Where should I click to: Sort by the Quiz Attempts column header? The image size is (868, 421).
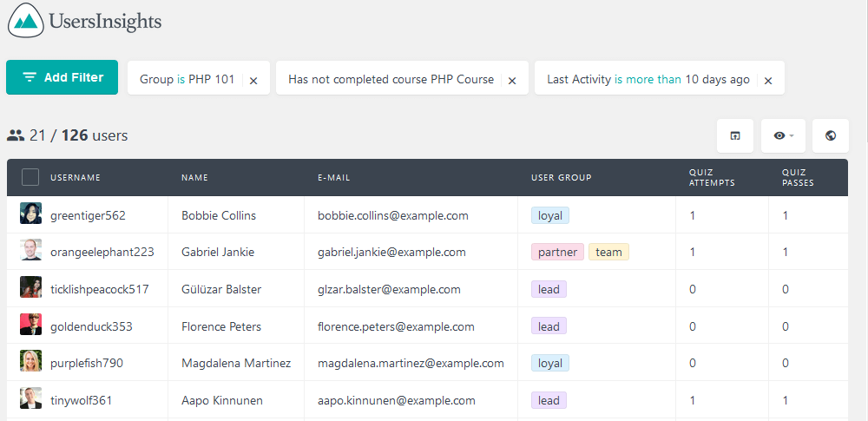coord(712,177)
